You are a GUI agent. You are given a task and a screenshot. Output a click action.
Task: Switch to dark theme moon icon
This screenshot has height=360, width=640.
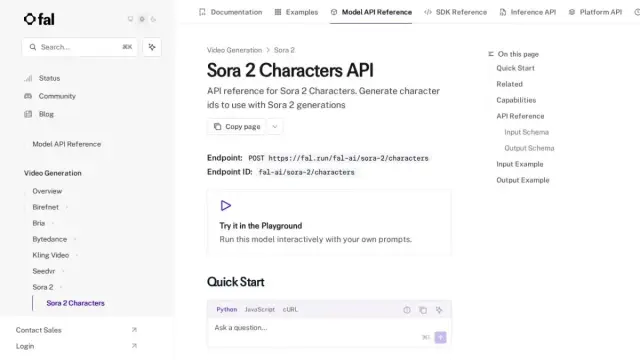tap(153, 19)
